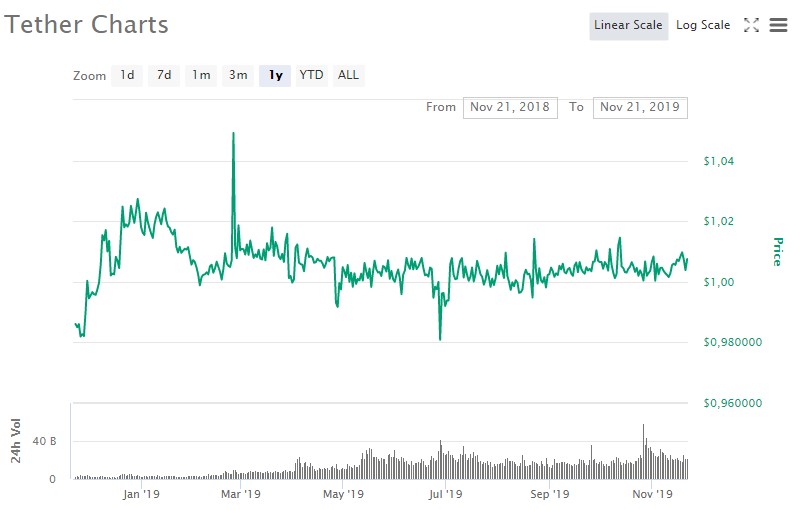Click the 24h Vol axis title
The width and height of the screenshot is (794, 510).
click(x=16, y=441)
